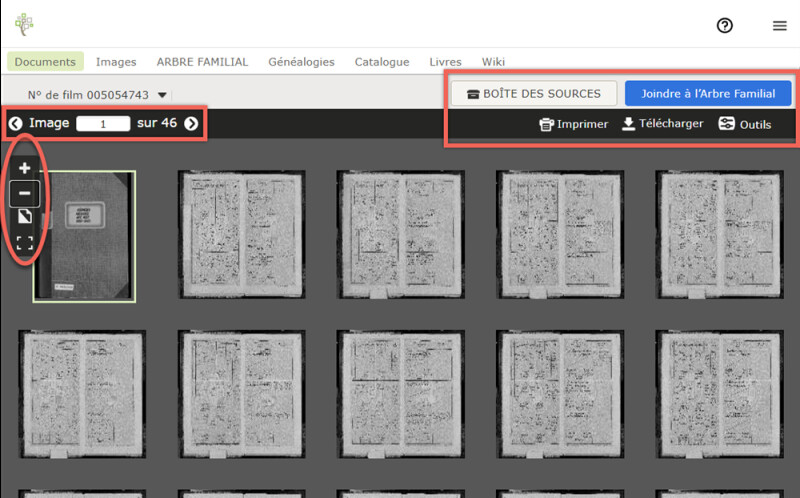Expand the N° de film dropdown arrow
Image resolution: width=800 pixels, height=498 pixels.
162,95
